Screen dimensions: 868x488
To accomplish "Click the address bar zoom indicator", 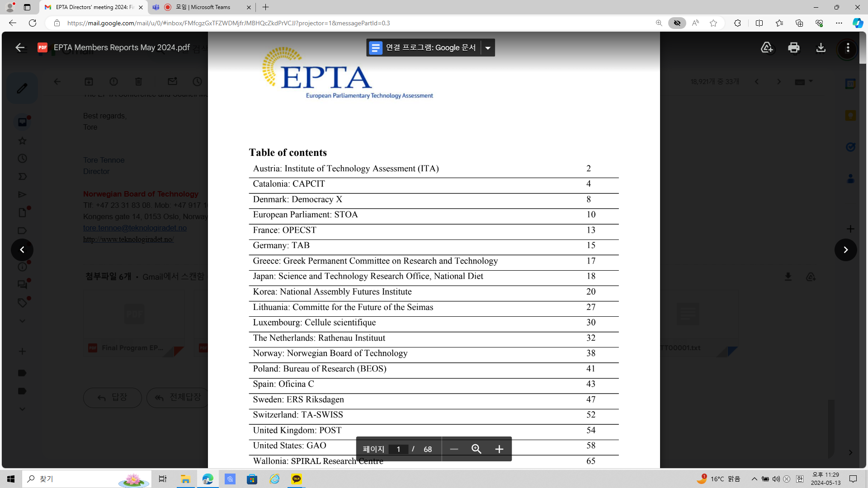I will 659,23.
